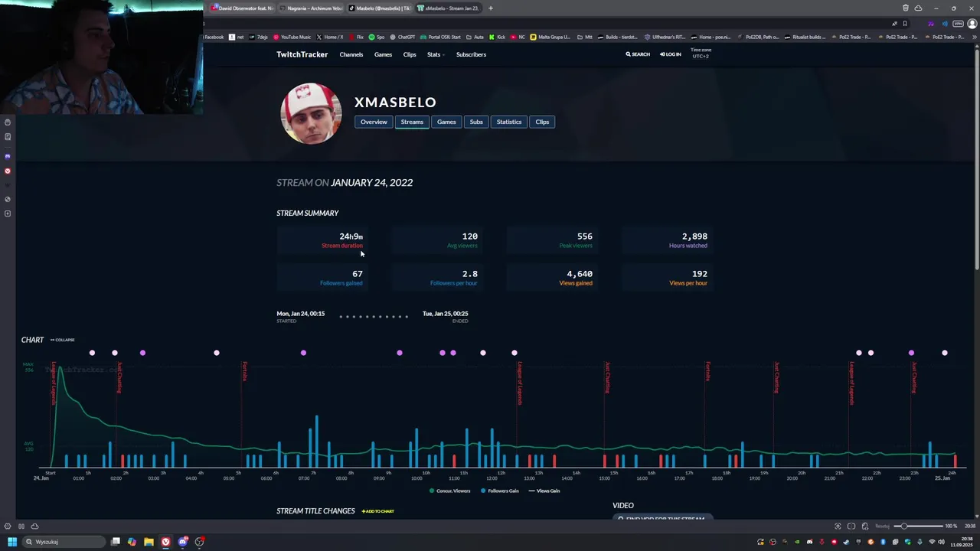Click the Wyszukaj taskbar search box
980x551 pixels.
coord(64,542)
